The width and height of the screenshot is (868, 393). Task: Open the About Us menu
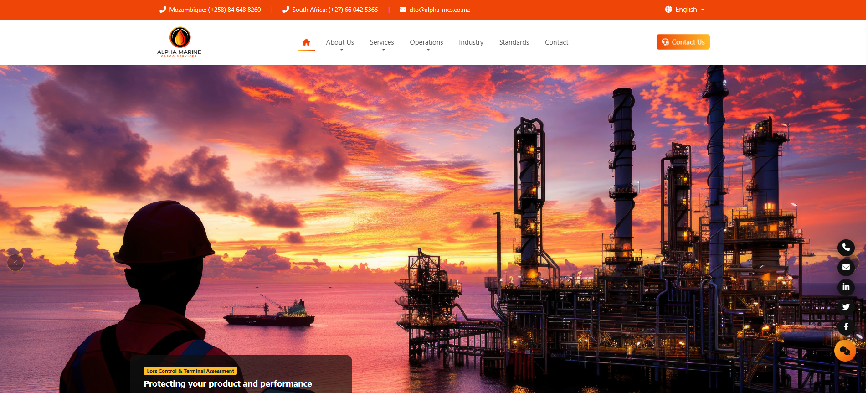[x=340, y=42]
